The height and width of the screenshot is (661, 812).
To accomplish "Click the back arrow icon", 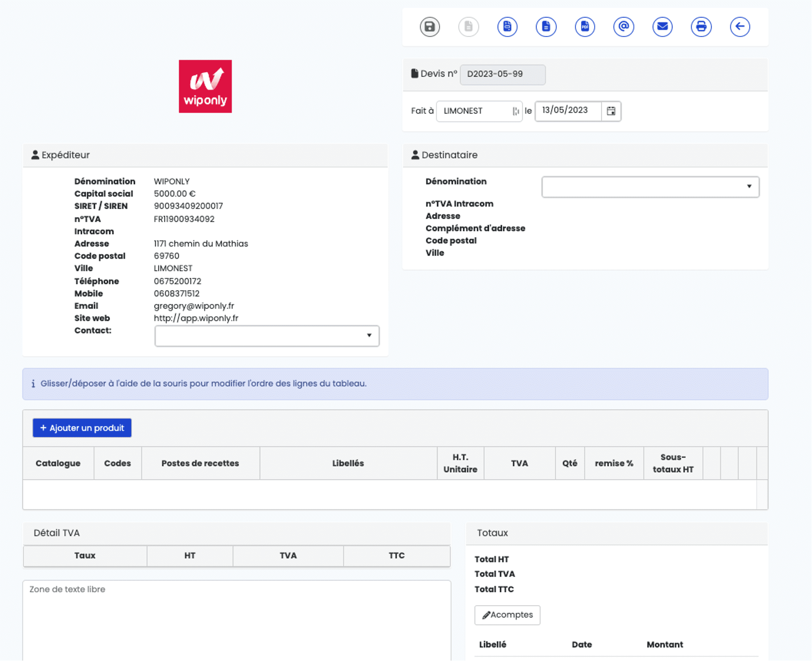I will pyautogui.click(x=739, y=27).
